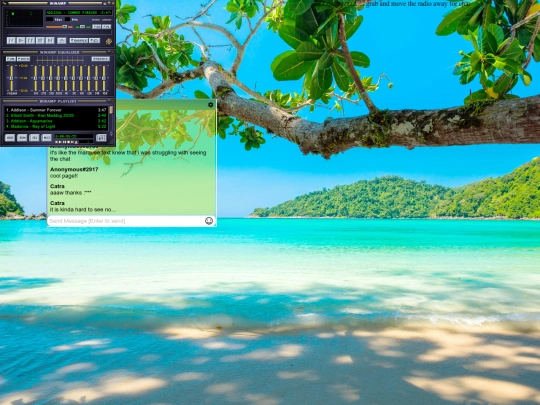Click the playlist mini Previous button

click(x=56, y=142)
